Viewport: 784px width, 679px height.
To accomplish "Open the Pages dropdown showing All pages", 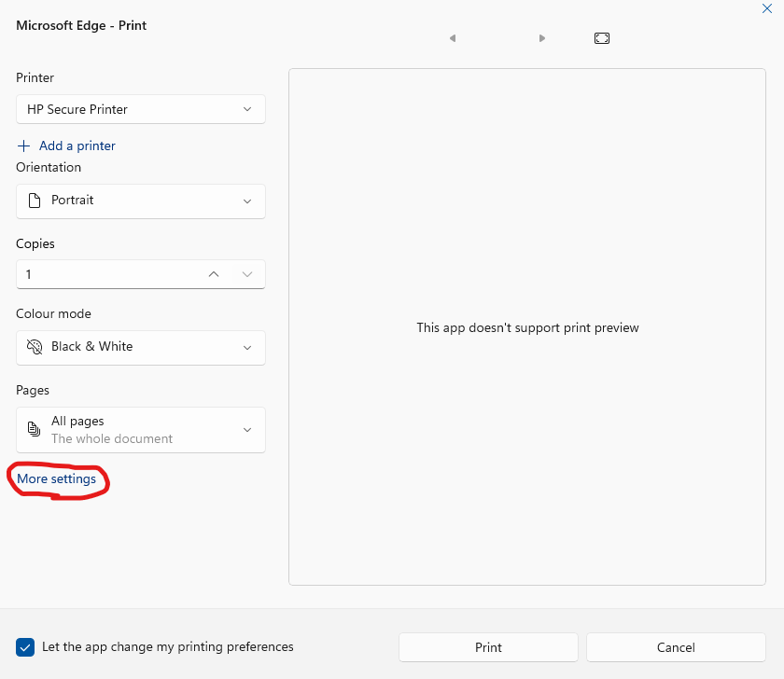I will coord(141,430).
